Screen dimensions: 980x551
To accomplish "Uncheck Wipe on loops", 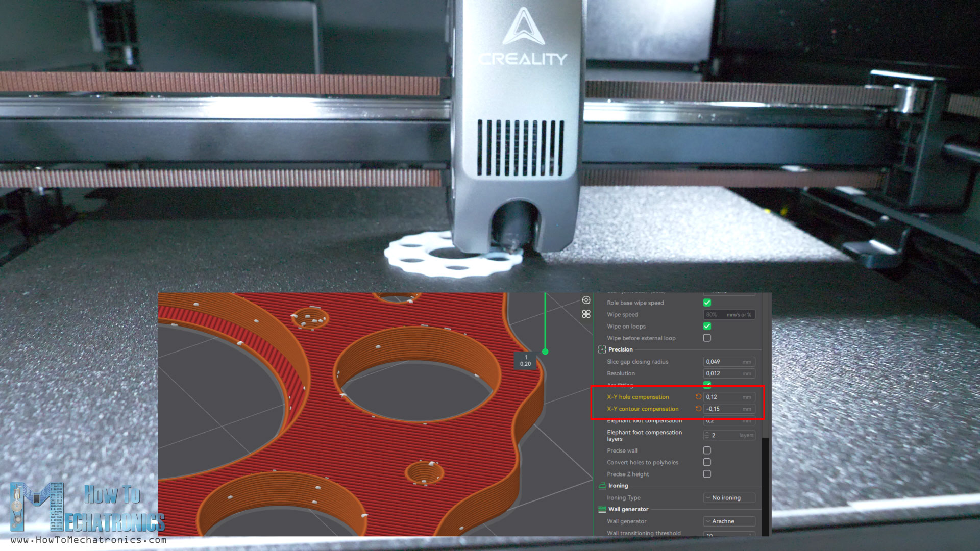I will (707, 326).
